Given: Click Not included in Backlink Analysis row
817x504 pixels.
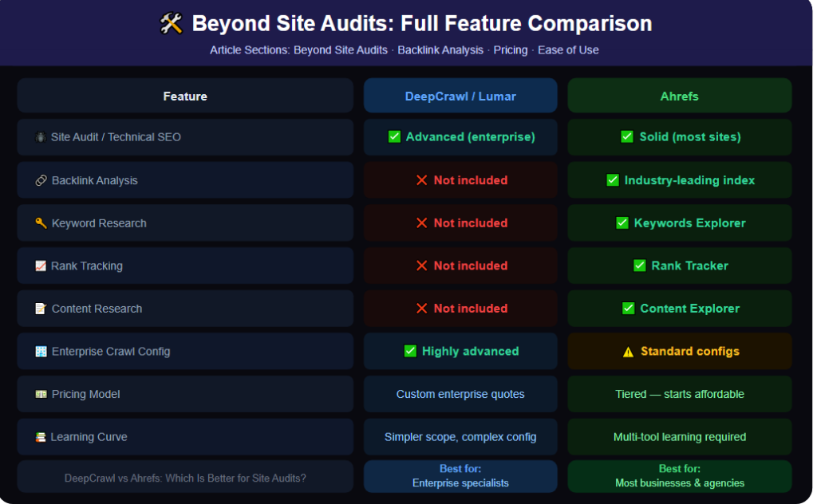Looking at the screenshot, I should point(471,180).
